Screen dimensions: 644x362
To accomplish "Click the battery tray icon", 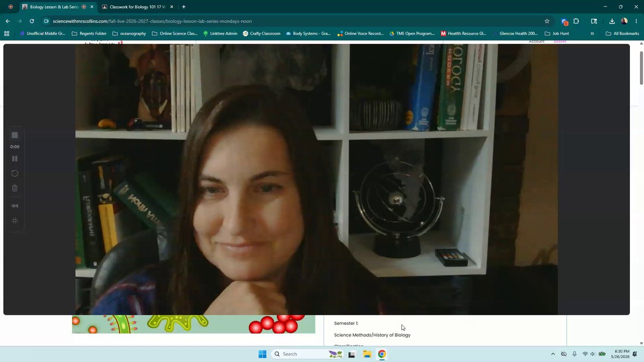I will 602,354.
